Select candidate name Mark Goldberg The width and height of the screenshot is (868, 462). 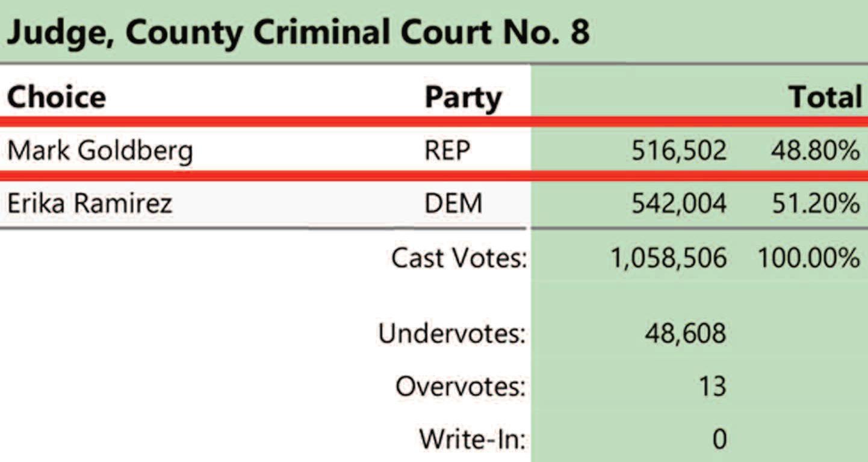pyautogui.click(x=100, y=151)
